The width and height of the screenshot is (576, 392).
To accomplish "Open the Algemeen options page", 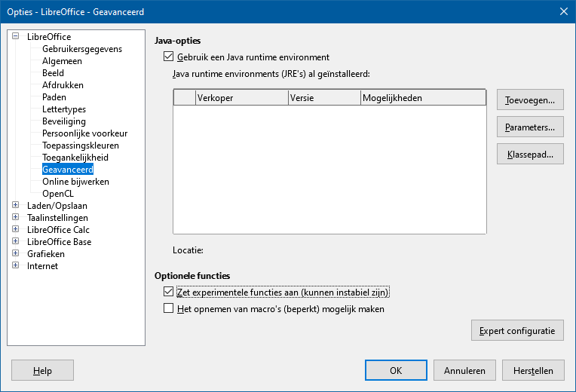I will click(62, 61).
